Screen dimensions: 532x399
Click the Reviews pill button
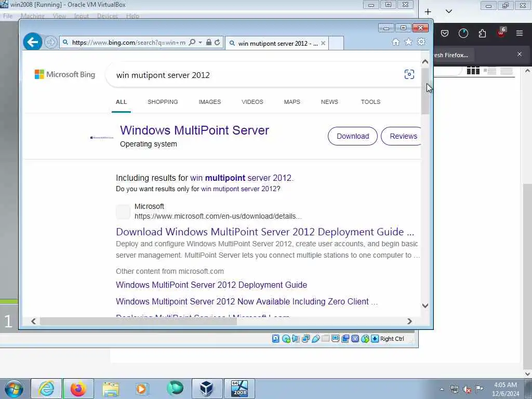[402, 136]
